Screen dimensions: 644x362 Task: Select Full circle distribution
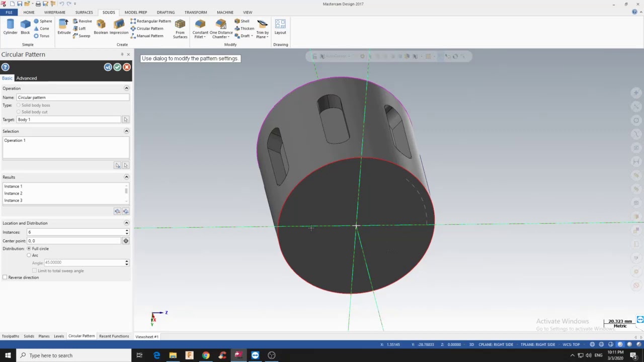tap(29, 249)
